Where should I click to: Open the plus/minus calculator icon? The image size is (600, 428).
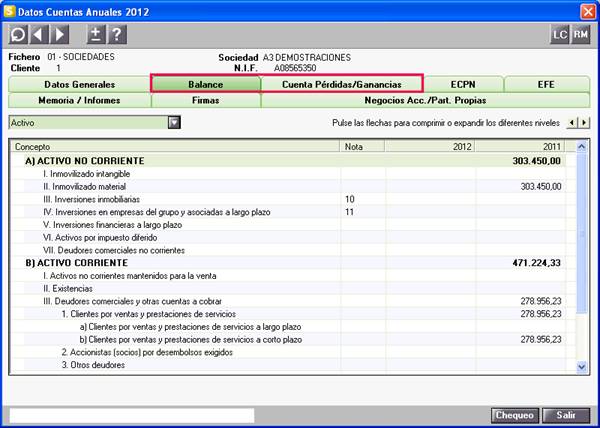coord(96,35)
